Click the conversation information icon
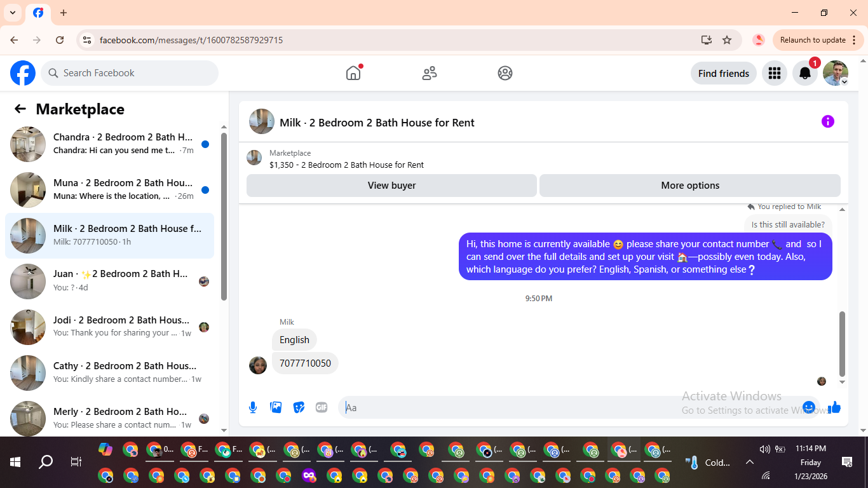868x488 pixels. pos(827,121)
